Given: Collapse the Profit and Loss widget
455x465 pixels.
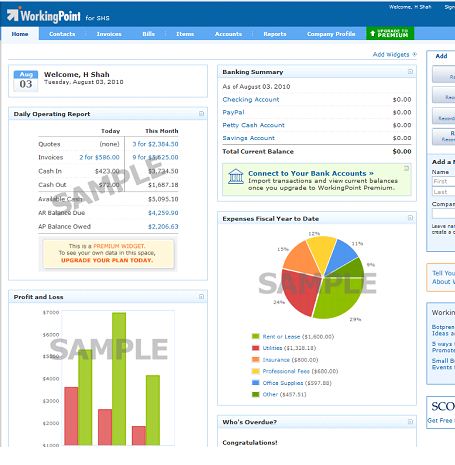Looking at the screenshot, I should [x=201, y=296].
